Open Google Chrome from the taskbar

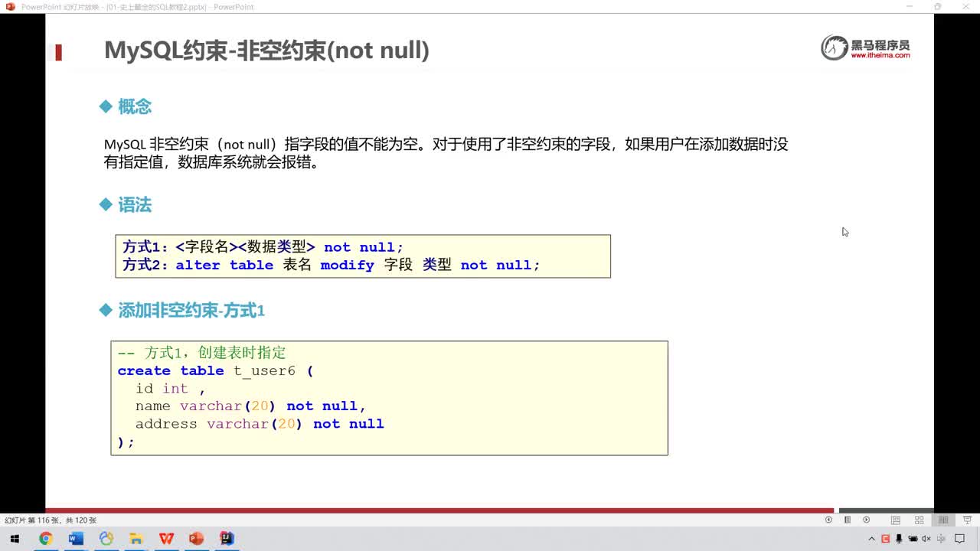click(x=45, y=539)
